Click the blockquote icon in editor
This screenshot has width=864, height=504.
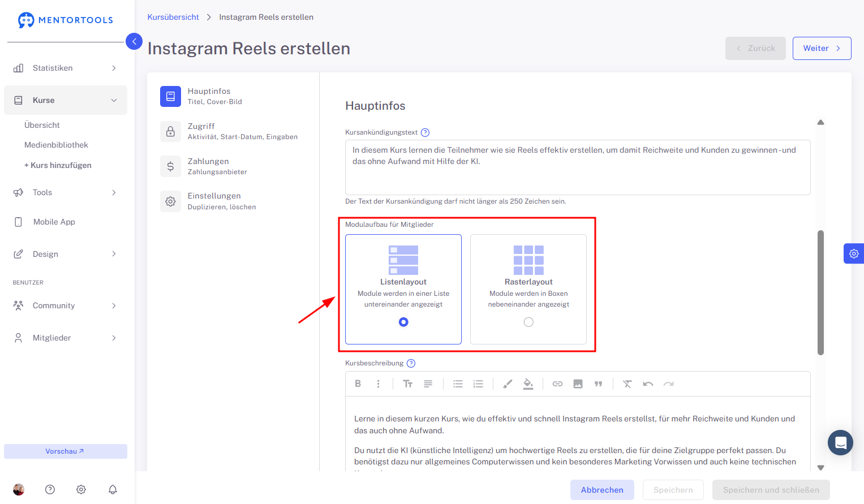tap(598, 384)
